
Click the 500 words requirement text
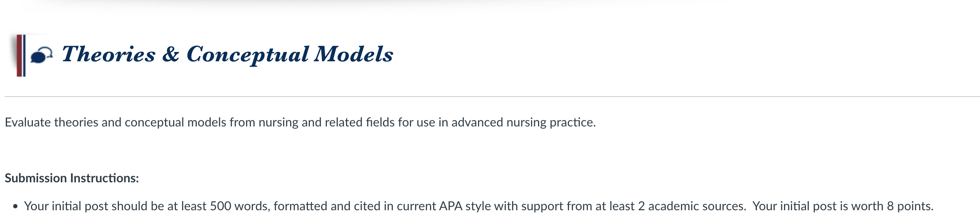click(x=240, y=206)
